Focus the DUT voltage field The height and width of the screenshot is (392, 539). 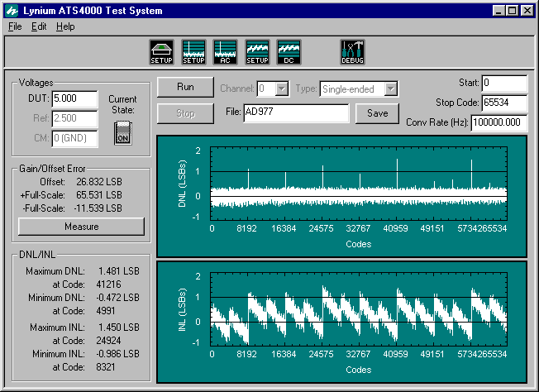tap(75, 99)
